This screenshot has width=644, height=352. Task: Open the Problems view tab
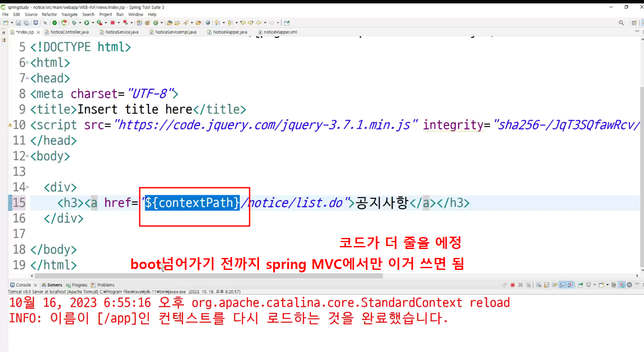[x=103, y=285]
